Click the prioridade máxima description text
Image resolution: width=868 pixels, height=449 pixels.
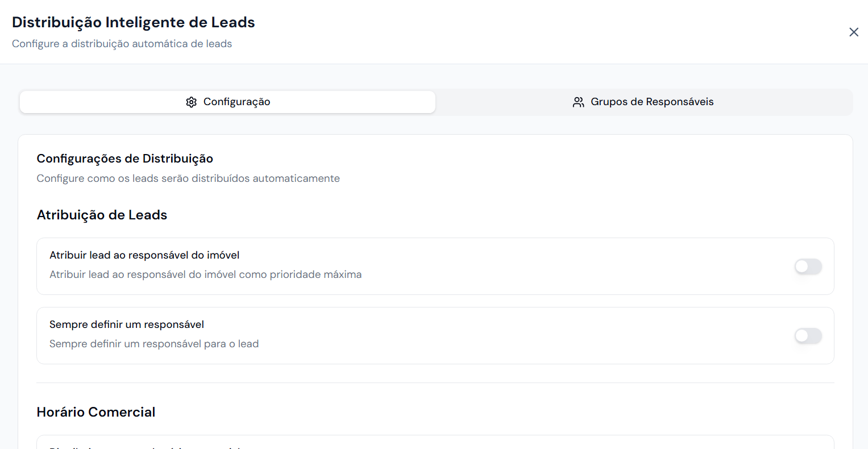point(205,275)
